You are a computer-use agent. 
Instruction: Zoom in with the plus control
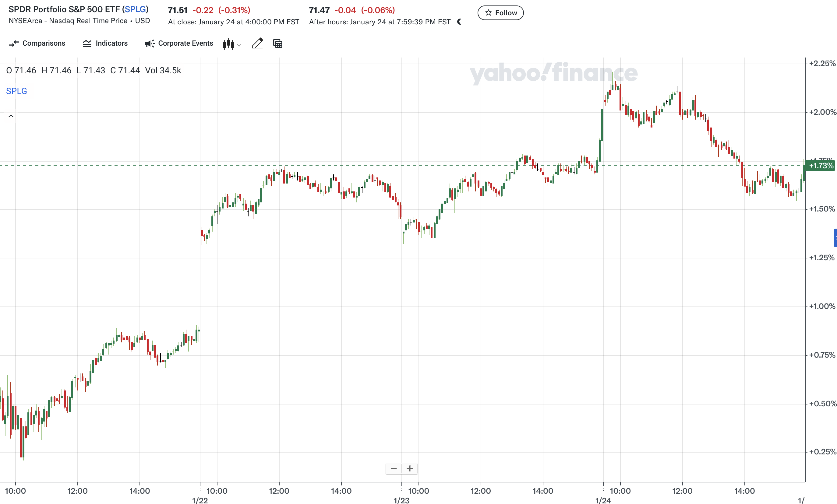[x=410, y=468]
